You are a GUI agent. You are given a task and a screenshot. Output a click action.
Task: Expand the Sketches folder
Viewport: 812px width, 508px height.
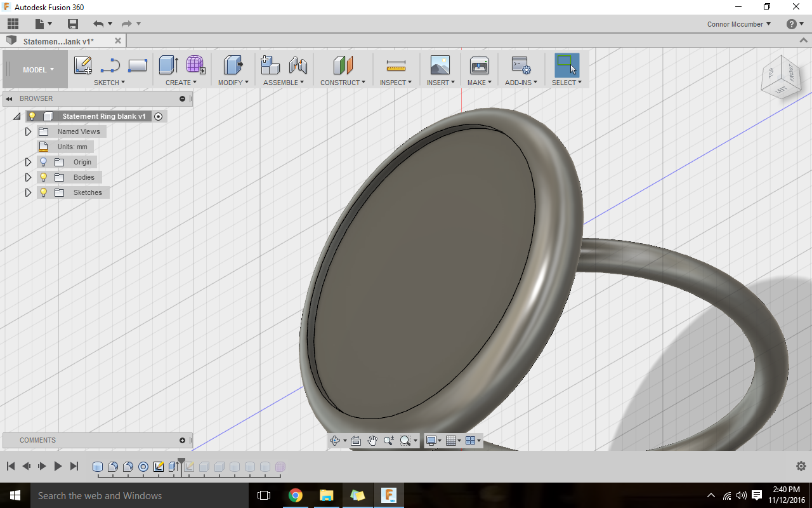pyautogui.click(x=28, y=192)
